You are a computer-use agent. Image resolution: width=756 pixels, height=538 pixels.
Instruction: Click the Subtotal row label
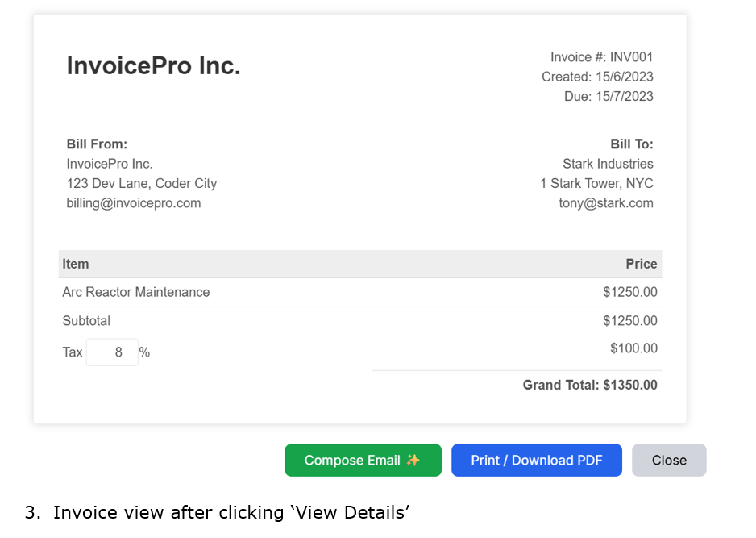coord(86,321)
